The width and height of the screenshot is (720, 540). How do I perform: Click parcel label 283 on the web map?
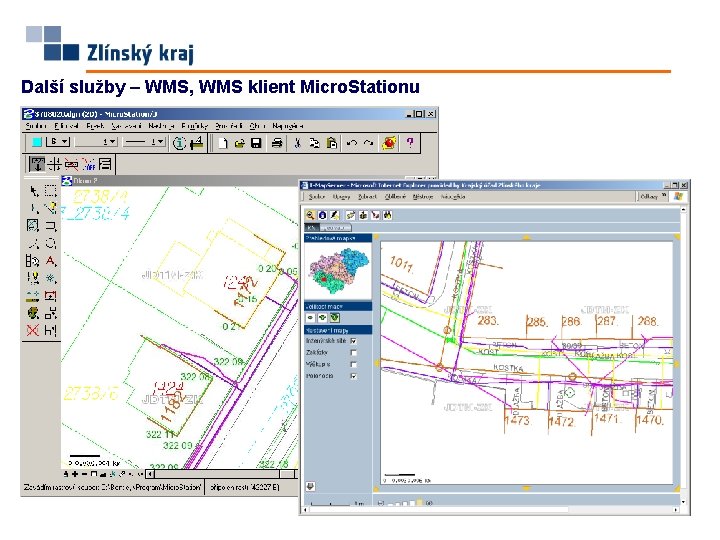point(488,320)
